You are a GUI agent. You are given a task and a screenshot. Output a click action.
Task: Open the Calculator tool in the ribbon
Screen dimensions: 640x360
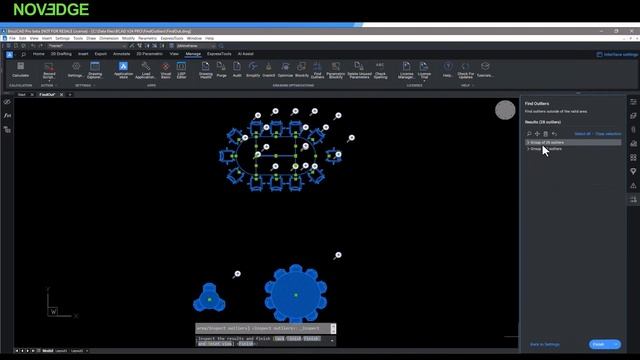point(20,69)
